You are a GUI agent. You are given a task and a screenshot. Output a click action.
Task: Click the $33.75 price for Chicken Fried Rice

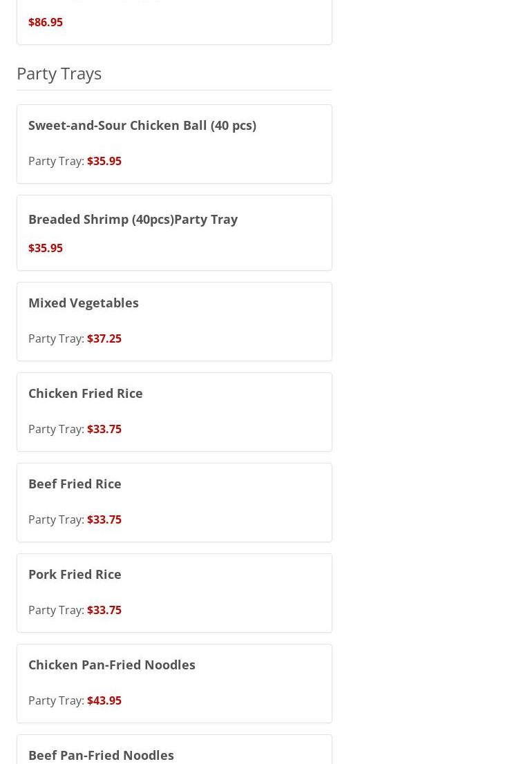104,429
